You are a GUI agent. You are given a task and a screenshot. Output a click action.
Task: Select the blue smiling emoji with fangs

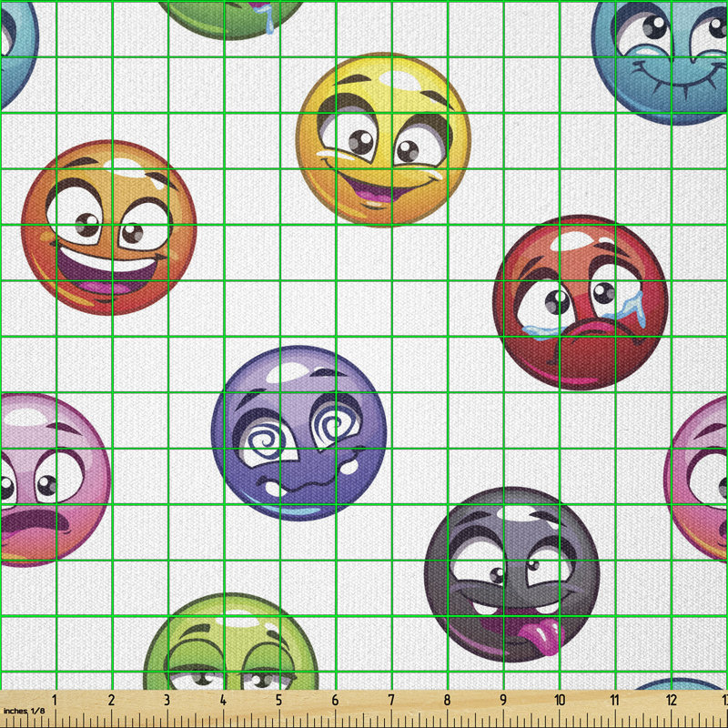(660, 63)
